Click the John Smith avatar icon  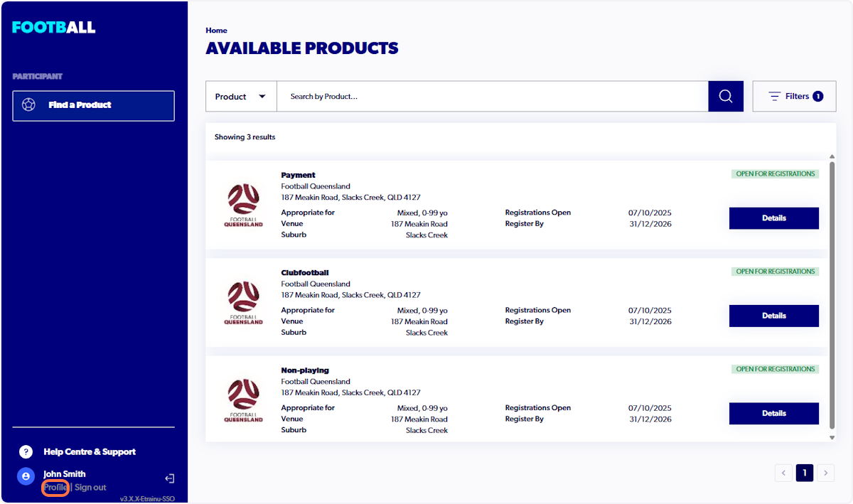26,476
